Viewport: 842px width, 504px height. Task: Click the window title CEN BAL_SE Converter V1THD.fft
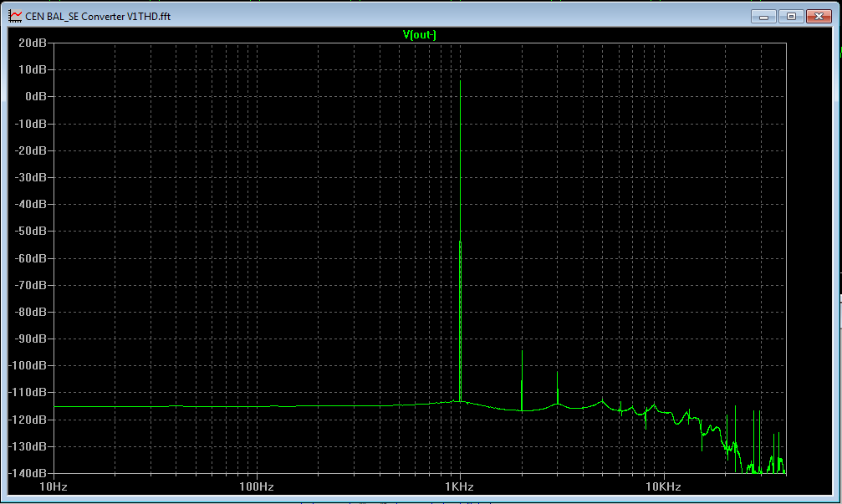point(98,17)
